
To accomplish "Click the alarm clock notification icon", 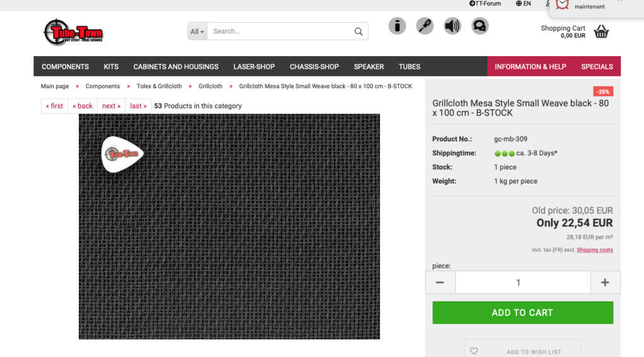I will coord(563,4).
